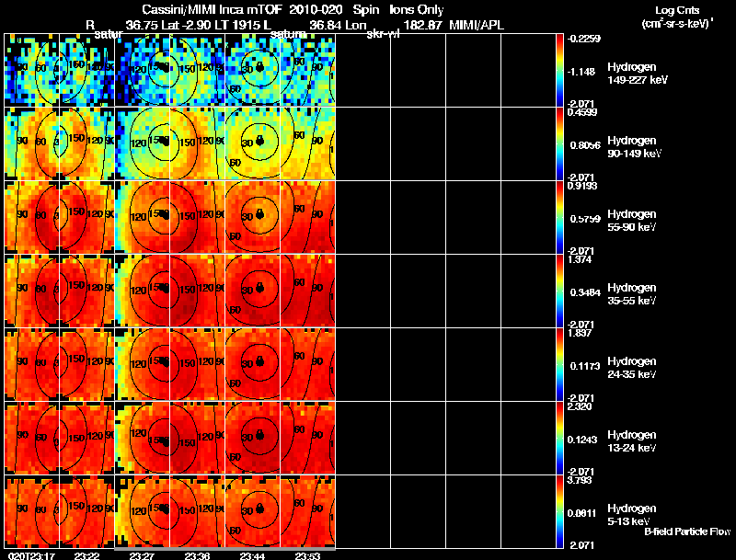The width and height of the screenshot is (736, 560).
Task: Select the scale maximum '3.793'
Action: (580, 480)
